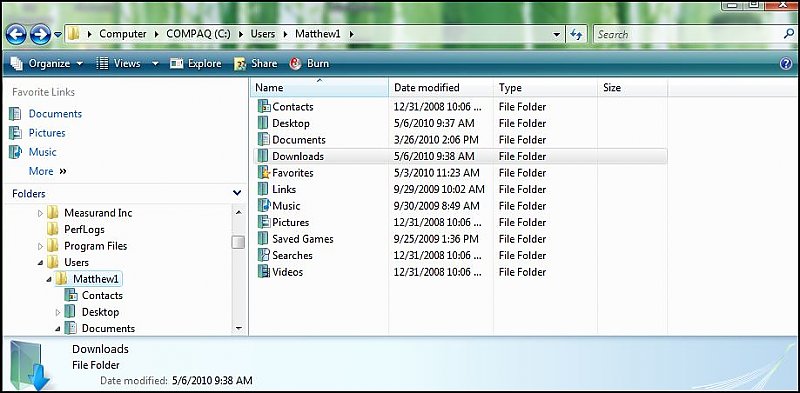The width and height of the screenshot is (800, 393).
Task: Click the magnifying glass search icon
Action: point(788,34)
